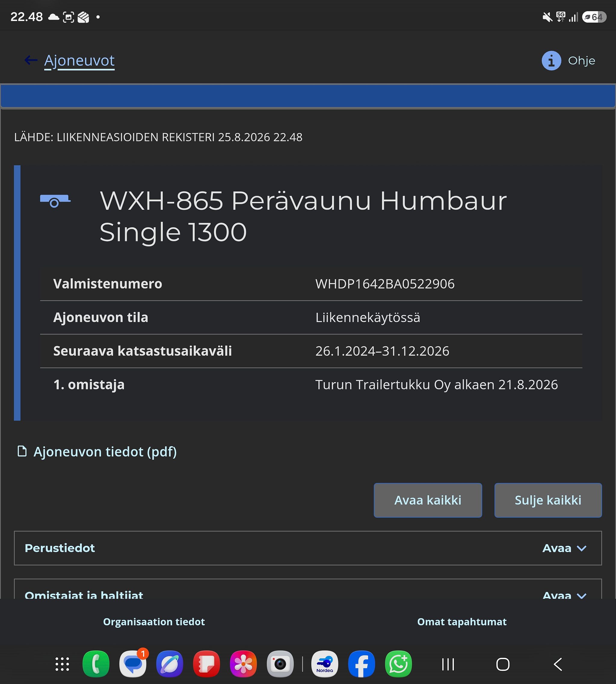Select the Seuraava katsastusaikaväli label
616x684 pixels.
(x=143, y=351)
